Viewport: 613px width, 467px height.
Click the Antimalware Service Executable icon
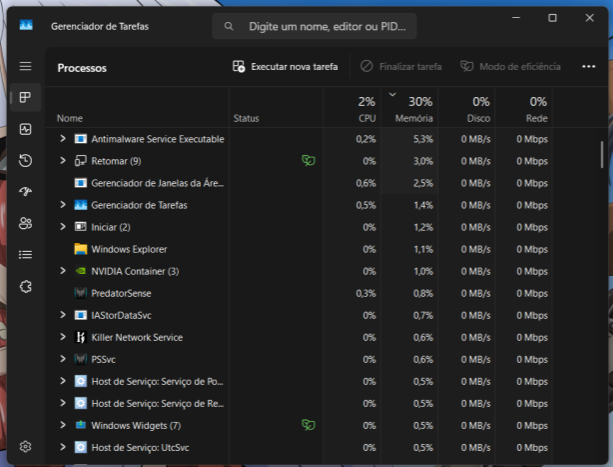(81, 139)
